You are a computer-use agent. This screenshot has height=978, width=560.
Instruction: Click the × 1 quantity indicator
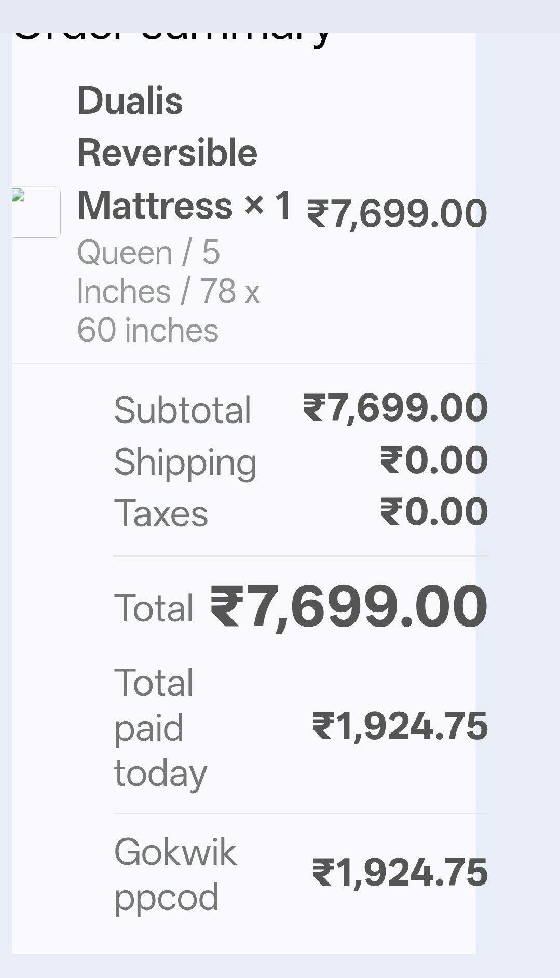point(267,205)
